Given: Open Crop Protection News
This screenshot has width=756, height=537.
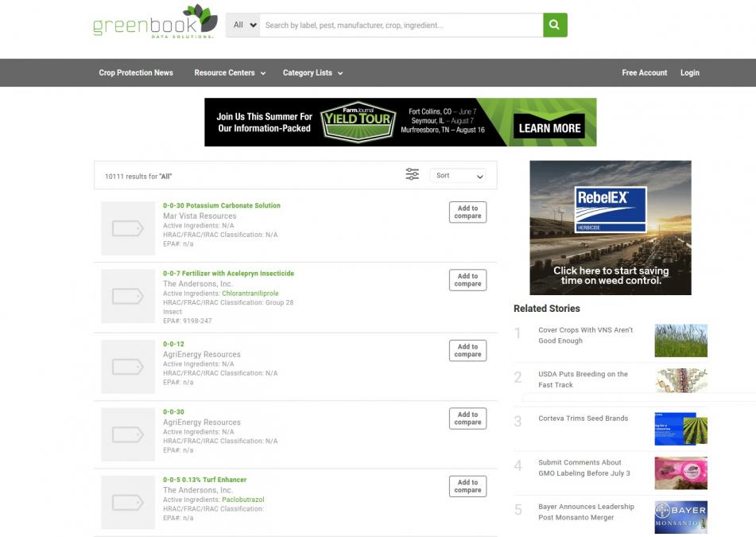Looking at the screenshot, I should point(136,73).
